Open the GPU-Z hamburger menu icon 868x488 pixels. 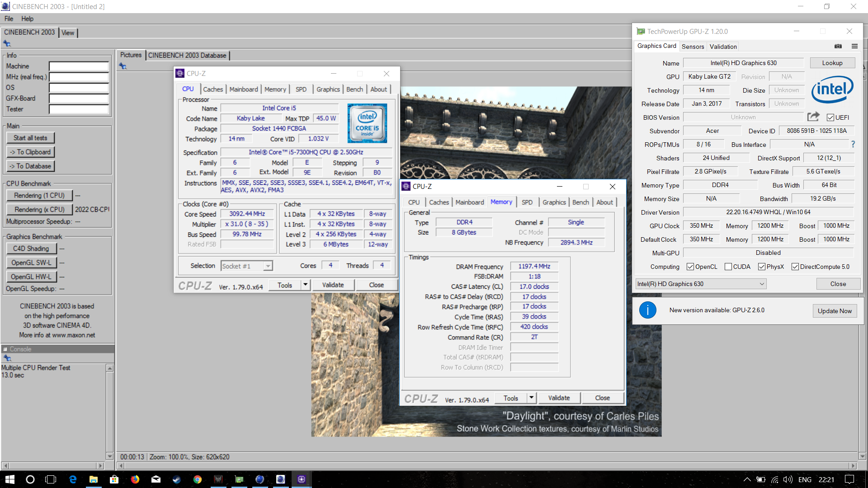pyautogui.click(x=854, y=46)
